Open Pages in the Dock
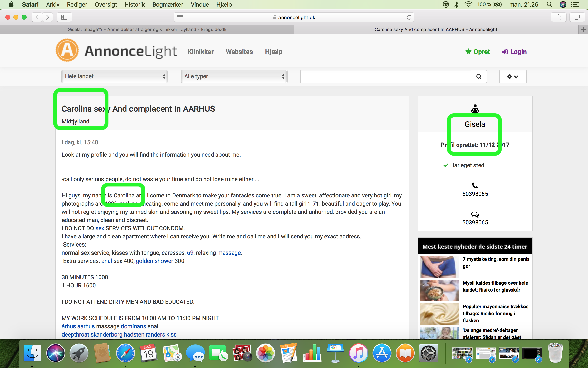This screenshot has width=588, height=368. [289, 353]
